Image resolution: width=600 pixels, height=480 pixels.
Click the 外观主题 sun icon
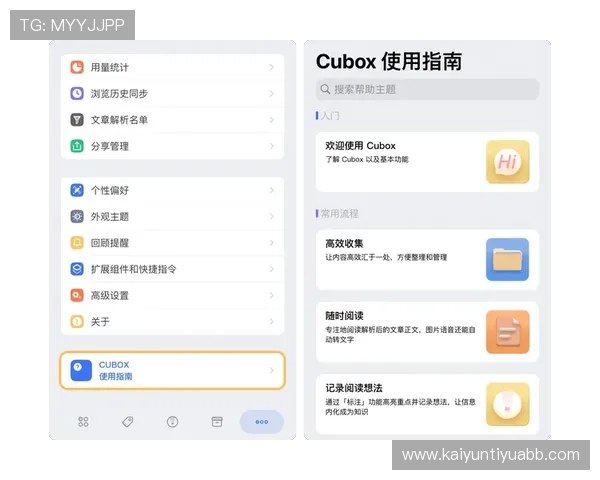coord(77,217)
